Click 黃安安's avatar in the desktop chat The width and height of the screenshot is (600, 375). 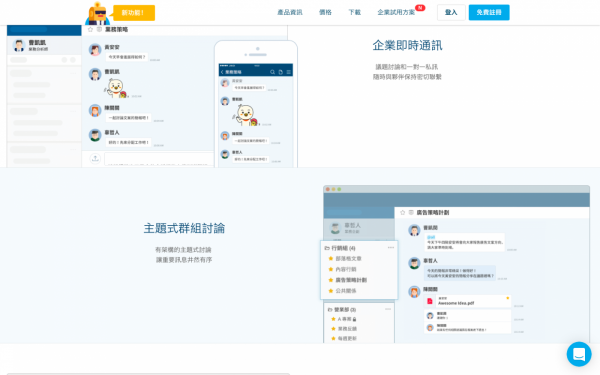click(x=95, y=50)
